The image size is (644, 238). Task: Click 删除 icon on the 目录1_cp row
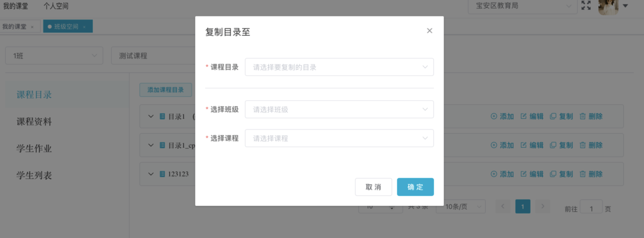(591, 145)
